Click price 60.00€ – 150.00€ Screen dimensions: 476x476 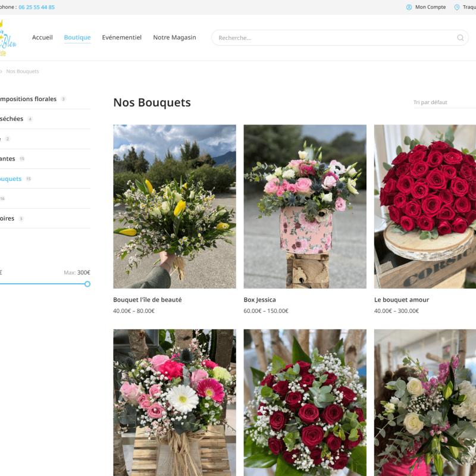pos(266,311)
